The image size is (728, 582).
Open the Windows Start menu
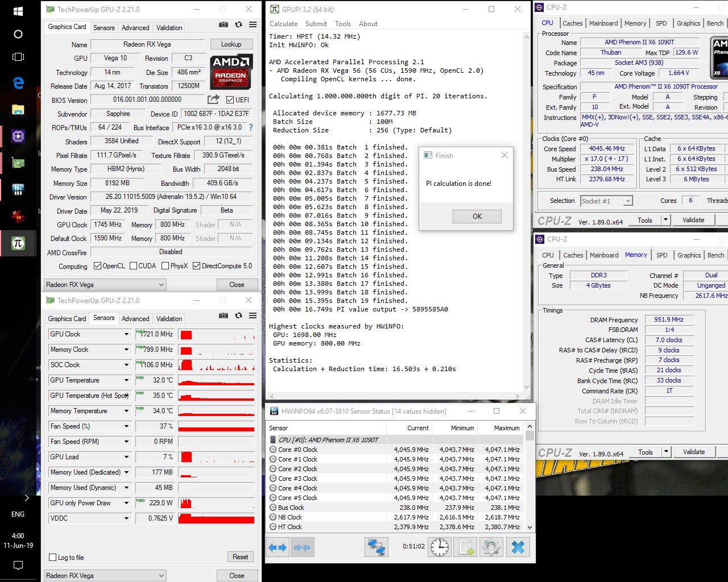pyautogui.click(x=18, y=11)
